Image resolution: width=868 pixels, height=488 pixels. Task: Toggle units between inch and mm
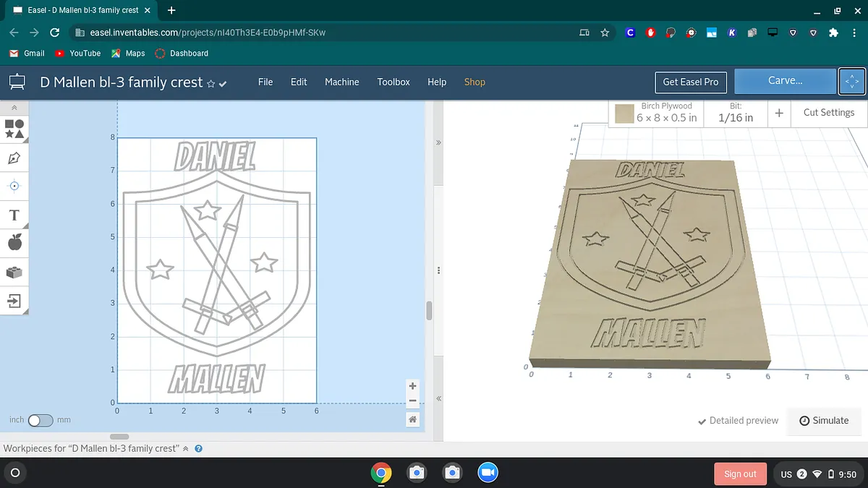tap(41, 420)
